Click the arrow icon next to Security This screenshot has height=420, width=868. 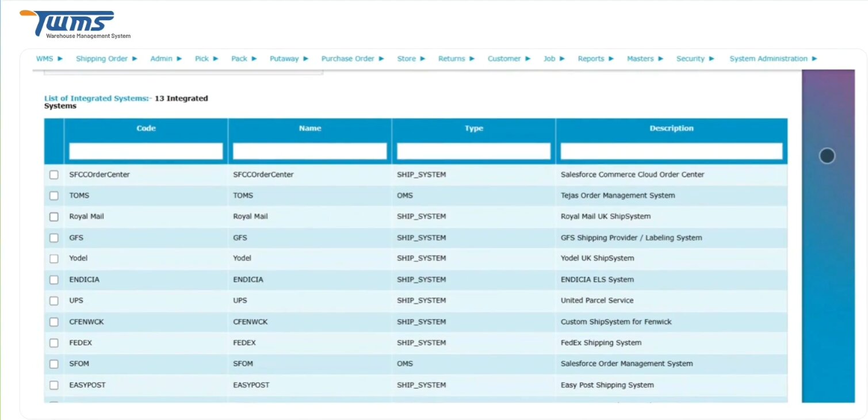[x=712, y=59]
